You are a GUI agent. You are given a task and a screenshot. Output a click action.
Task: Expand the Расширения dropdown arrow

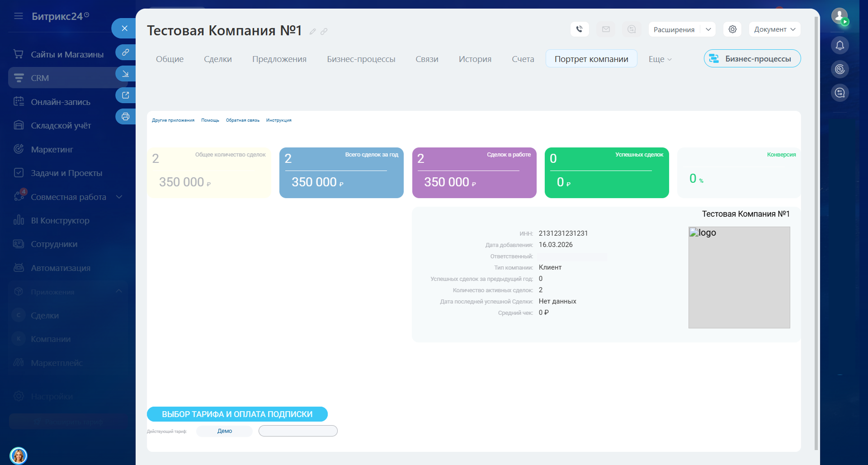(708, 29)
